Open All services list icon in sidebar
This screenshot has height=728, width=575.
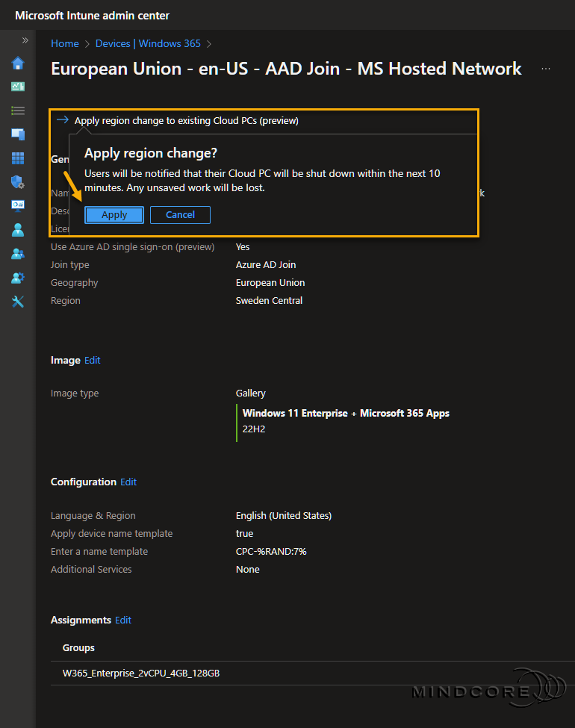coord(18,111)
